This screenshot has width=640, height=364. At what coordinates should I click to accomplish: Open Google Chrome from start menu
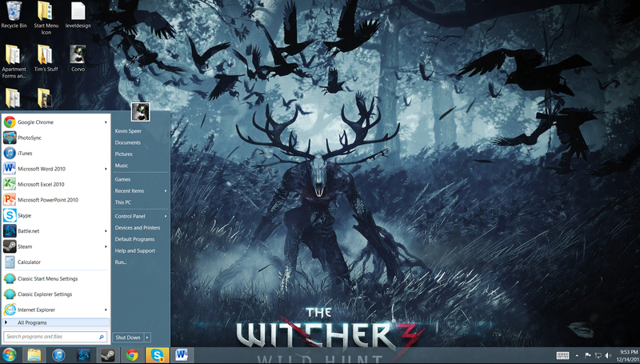tap(56, 122)
